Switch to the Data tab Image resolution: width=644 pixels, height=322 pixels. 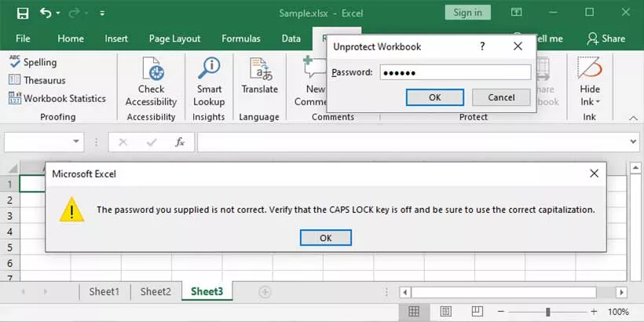pos(291,38)
